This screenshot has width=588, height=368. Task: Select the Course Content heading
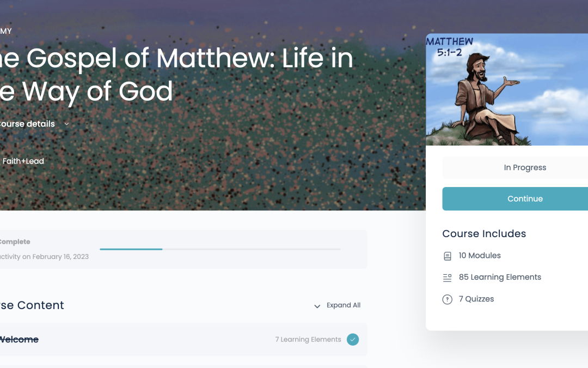pos(32,305)
